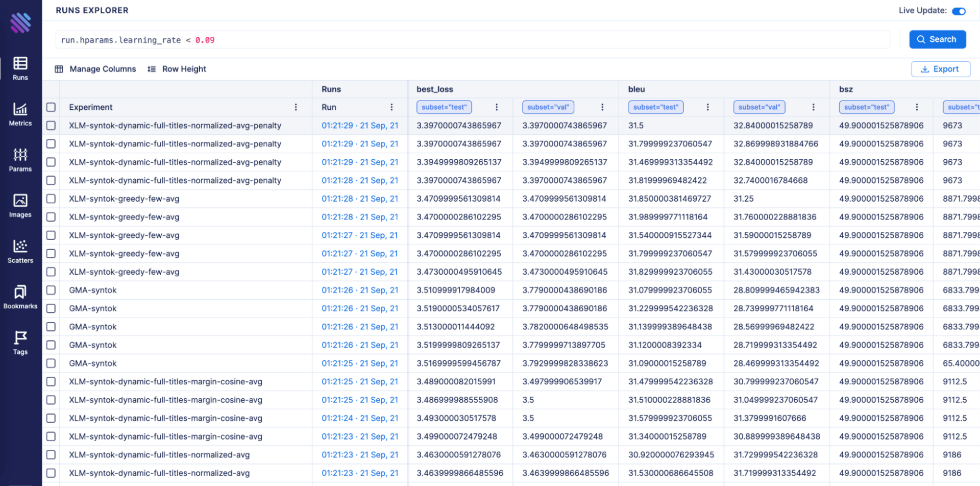This screenshot has width=980, height=486.
Task: Open run started at 01:21:26 for GMA-syntok
Action: [360, 290]
